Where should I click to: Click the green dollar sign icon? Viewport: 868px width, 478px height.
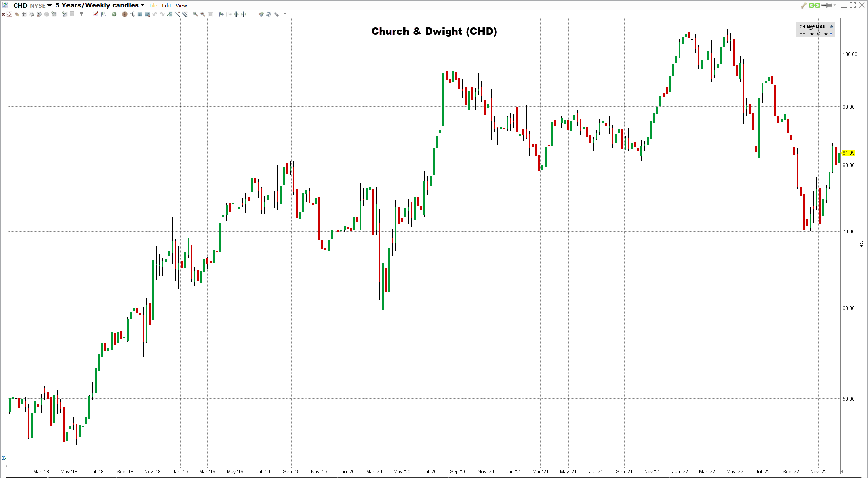(114, 14)
